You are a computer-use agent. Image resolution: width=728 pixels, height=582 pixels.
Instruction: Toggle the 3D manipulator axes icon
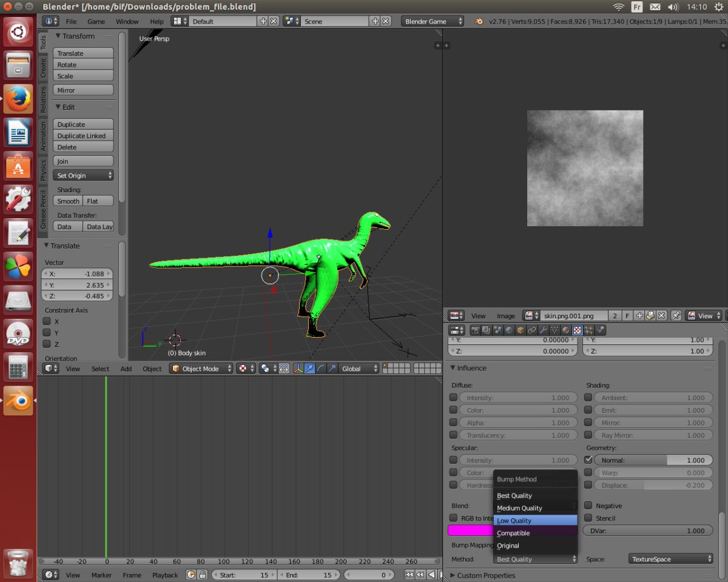point(298,369)
